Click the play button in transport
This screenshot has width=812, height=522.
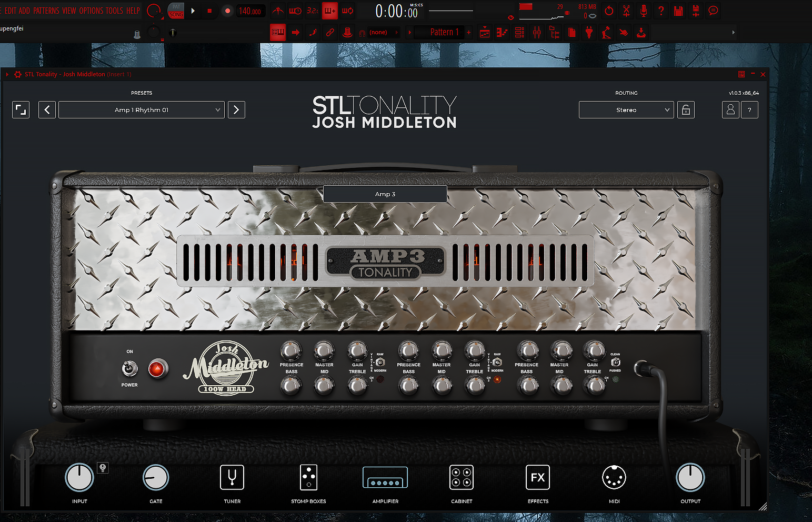click(193, 11)
